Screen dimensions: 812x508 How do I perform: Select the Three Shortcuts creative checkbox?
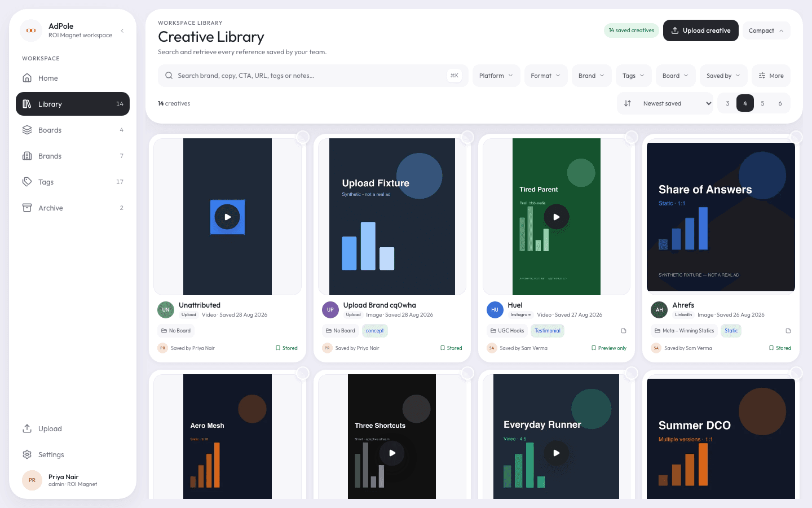tap(467, 373)
